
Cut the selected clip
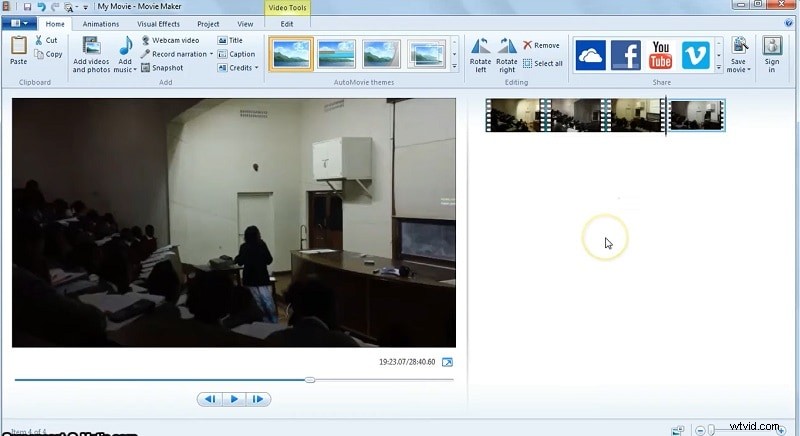46,40
